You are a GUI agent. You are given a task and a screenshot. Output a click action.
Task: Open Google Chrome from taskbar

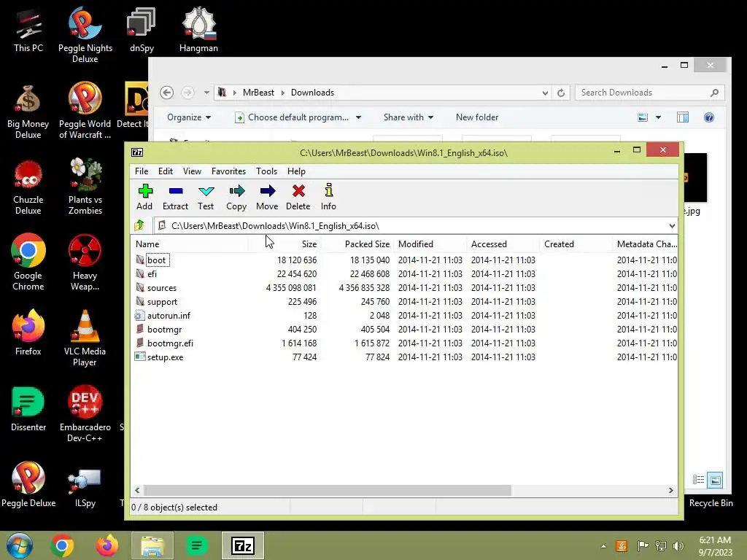pos(62,545)
